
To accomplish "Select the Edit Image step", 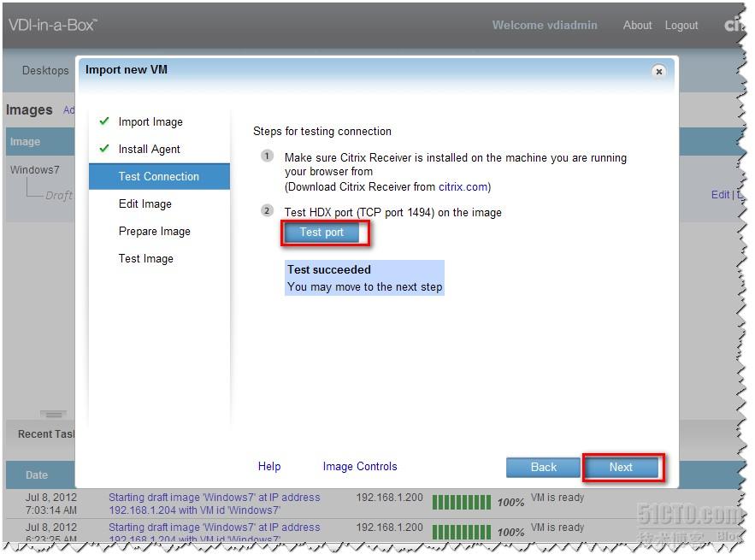I will click(x=145, y=203).
